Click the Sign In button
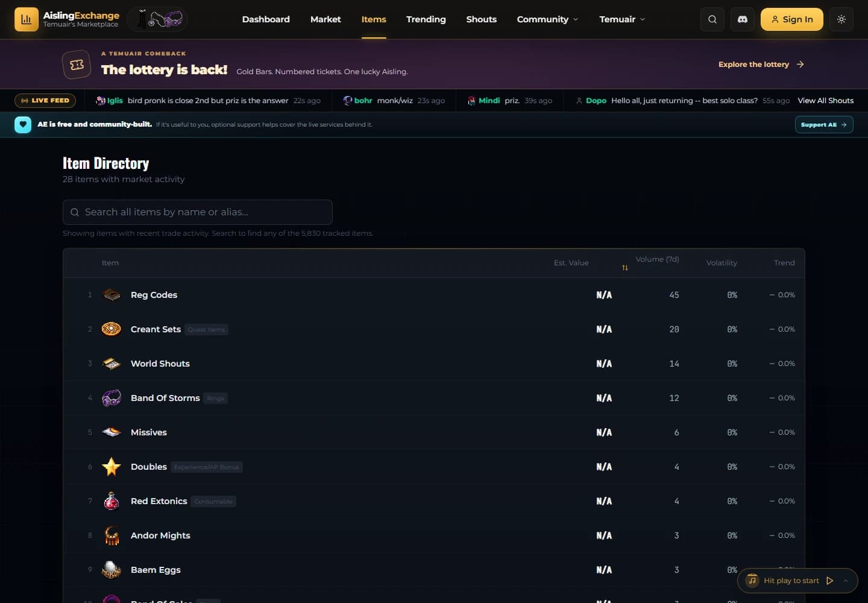The width and height of the screenshot is (868, 603). (x=792, y=19)
